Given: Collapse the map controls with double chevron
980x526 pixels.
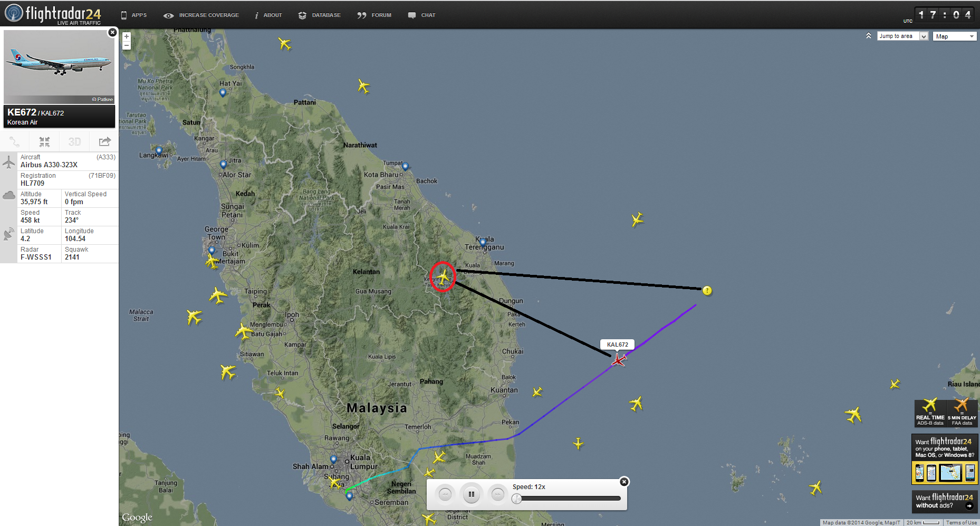Looking at the screenshot, I should click(868, 36).
